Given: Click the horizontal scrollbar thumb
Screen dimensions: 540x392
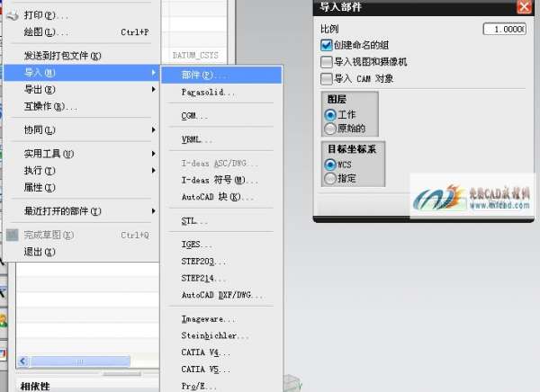Looking at the screenshot, I should 79,361.
